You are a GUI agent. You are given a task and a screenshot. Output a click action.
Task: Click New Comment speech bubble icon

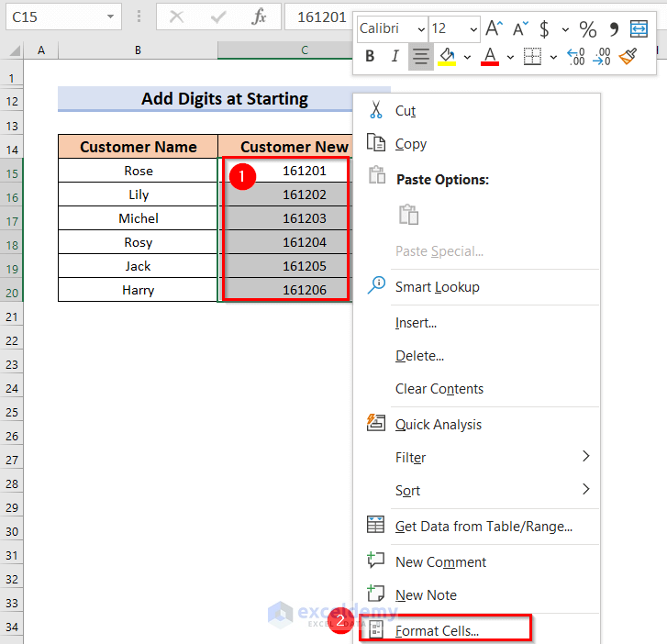point(375,561)
